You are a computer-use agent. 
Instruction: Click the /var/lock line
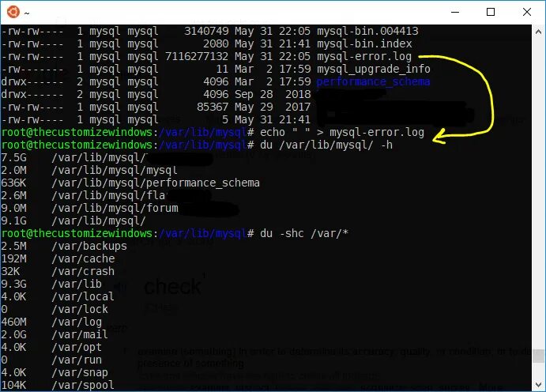click(80, 309)
